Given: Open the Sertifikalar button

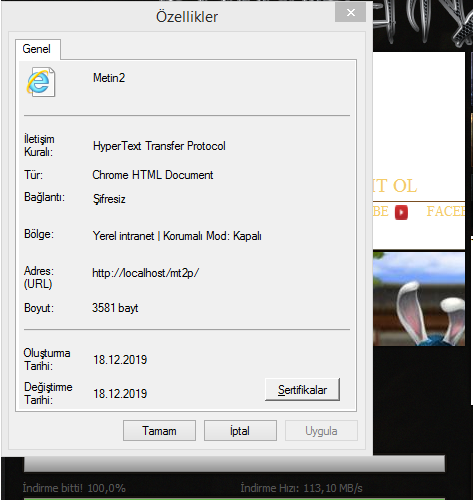Looking at the screenshot, I should (302, 389).
